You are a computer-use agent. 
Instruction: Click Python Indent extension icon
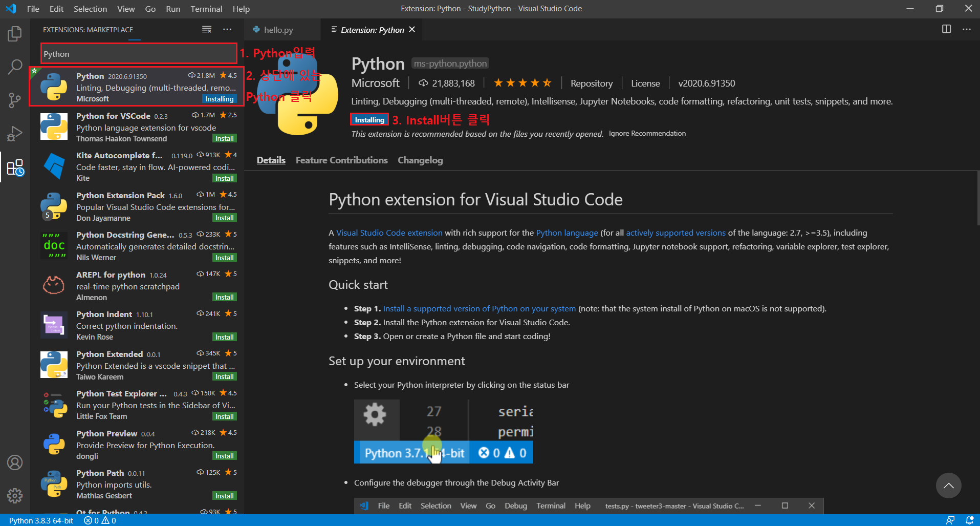(54, 325)
